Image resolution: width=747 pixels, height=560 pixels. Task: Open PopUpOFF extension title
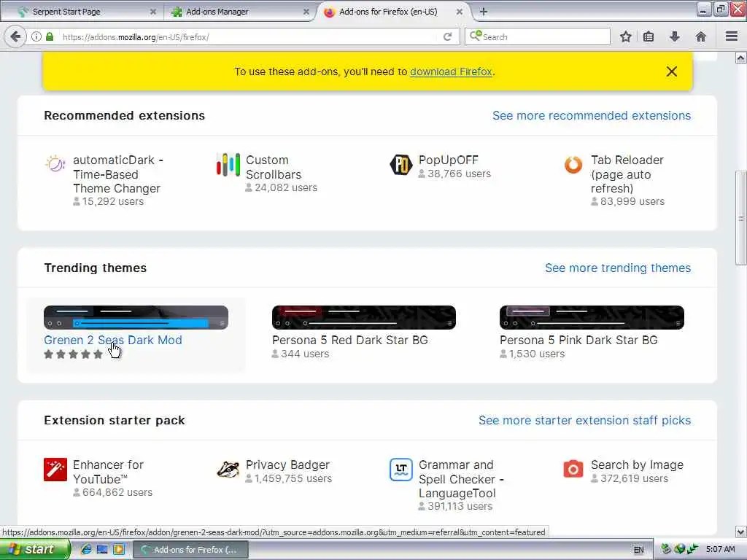coord(448,160)
